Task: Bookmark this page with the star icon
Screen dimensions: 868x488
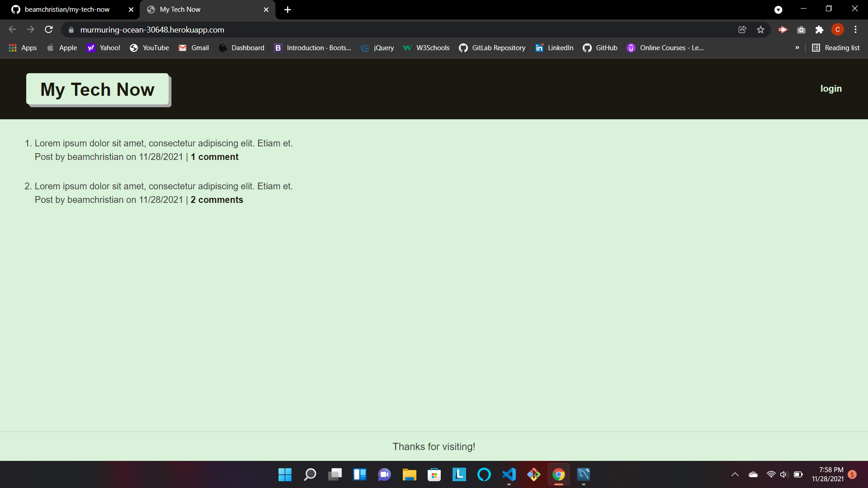Action: pos(760,30)
